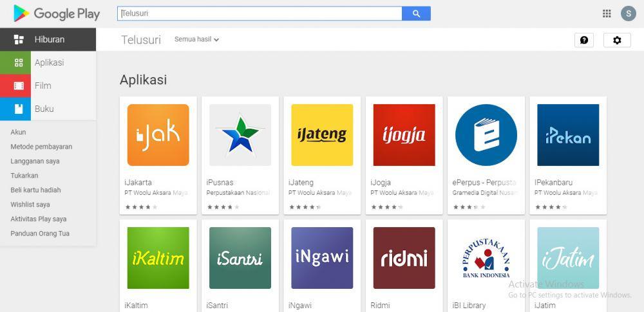Open Aktivitas Play saya link
Viewport: 644px width, 312px height.
(x=39, y=219)
